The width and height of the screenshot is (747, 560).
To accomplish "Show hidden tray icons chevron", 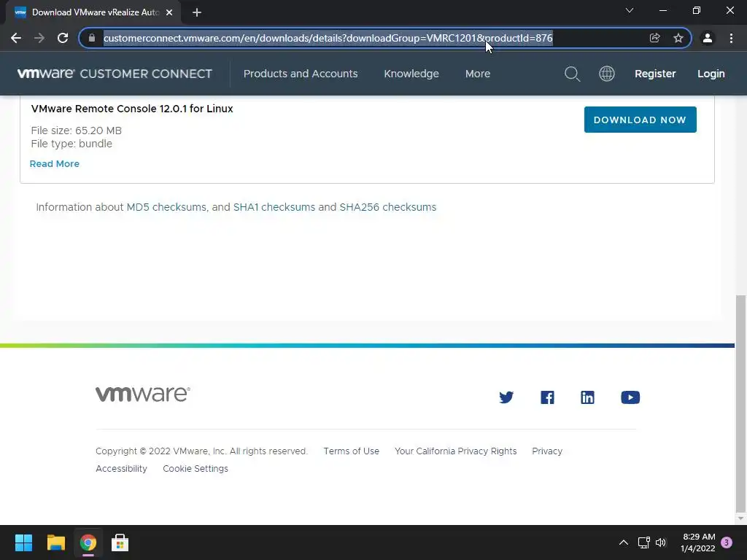I will (623, 542).
